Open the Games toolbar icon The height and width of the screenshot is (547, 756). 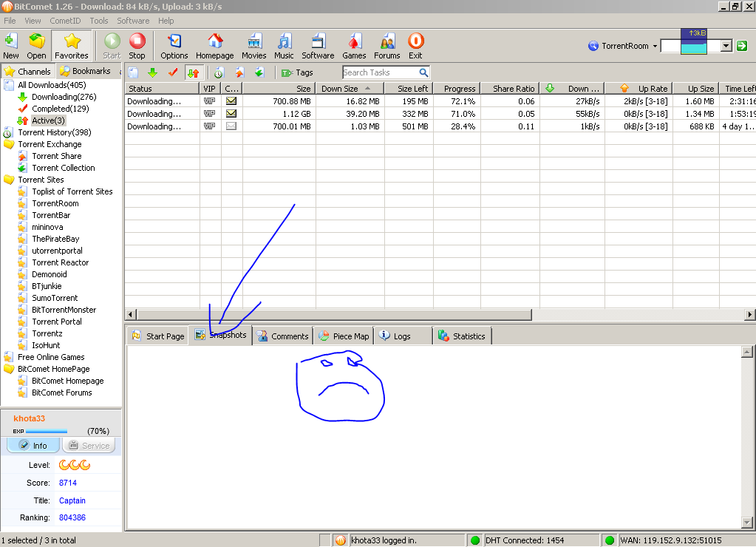[354, 46]
